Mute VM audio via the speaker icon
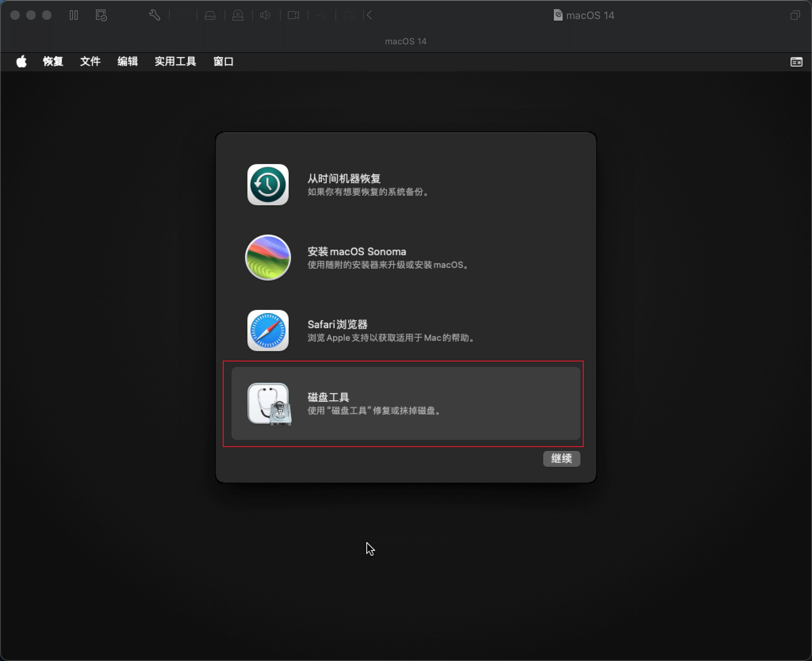The height and width of the screenshot is (661, 812). click(x=266, y=15)
